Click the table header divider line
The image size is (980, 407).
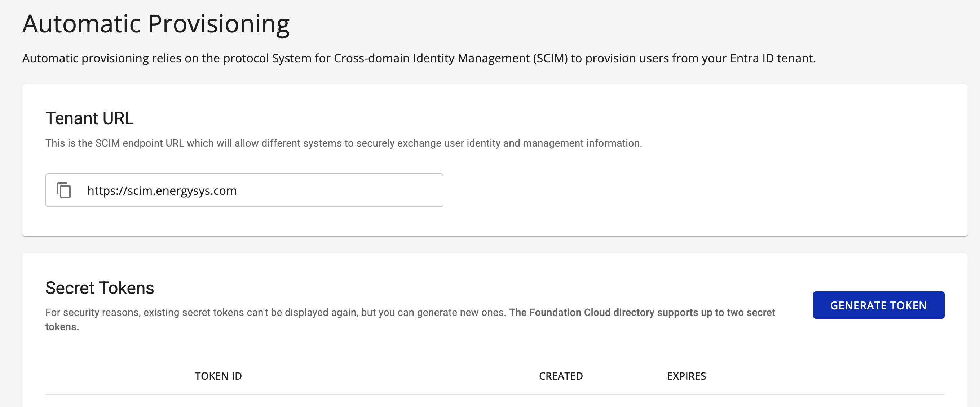[495, 394]
